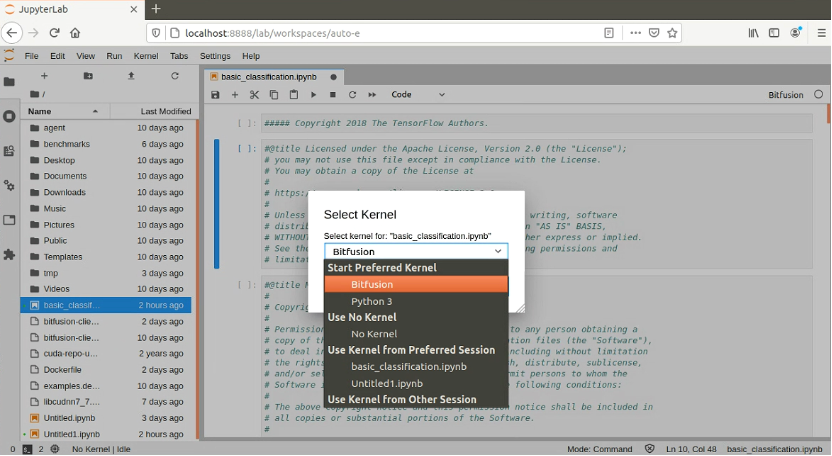Copy selected cells in notebook toolbar
The height and width of the screenshot is (456, 832).
click(274, 95)
